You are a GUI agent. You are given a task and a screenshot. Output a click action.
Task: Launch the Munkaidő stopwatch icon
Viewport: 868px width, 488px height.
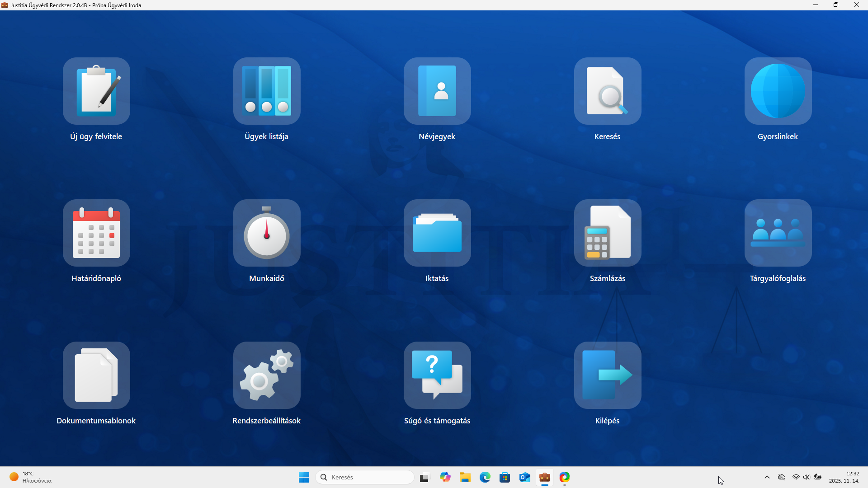click(x=267, y=233)
